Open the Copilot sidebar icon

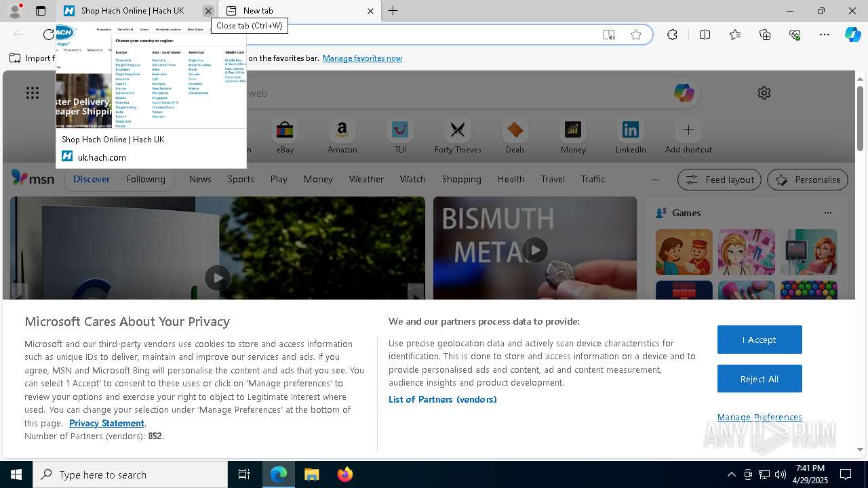pos(853,35)
